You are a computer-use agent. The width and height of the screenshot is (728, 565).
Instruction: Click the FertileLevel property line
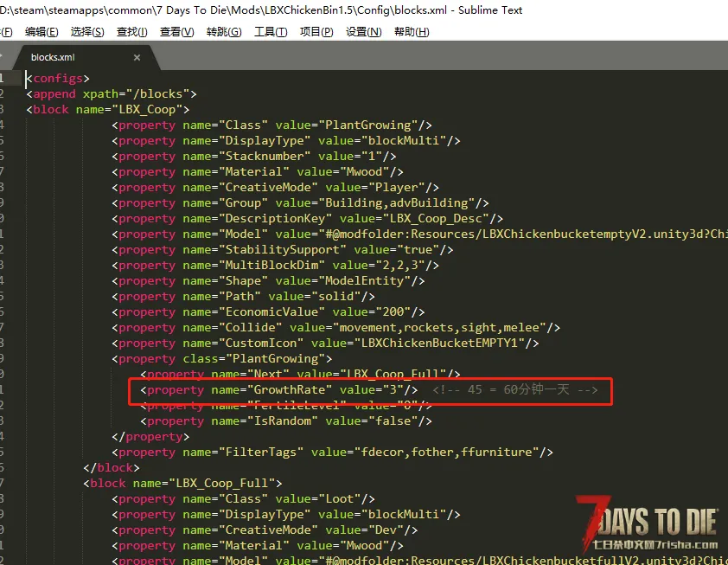tap(286, 406)
